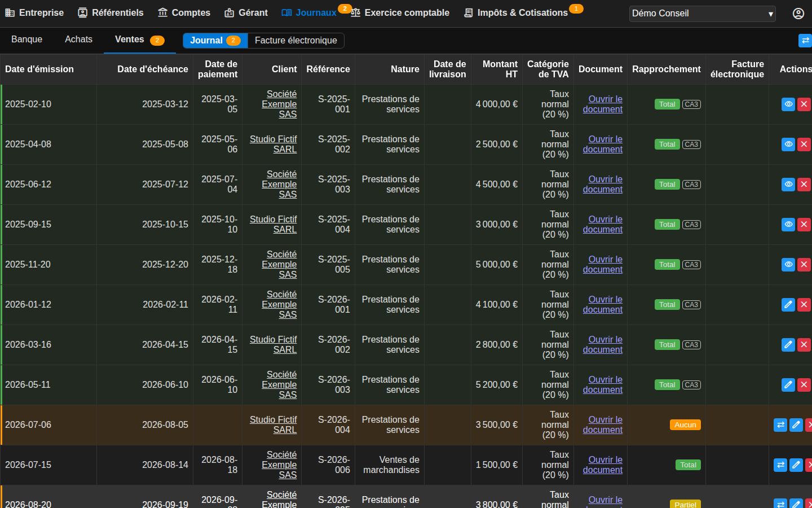812x508 pixels.
Task: View invoice S-2025-004 with the eye icon
Action: pos(788,225)
